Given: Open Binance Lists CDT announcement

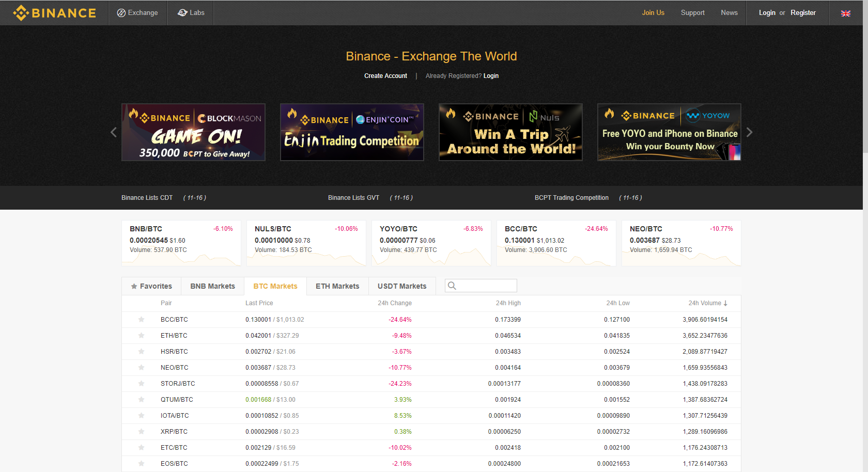Looking at the screenshot, I should (147, 198).
